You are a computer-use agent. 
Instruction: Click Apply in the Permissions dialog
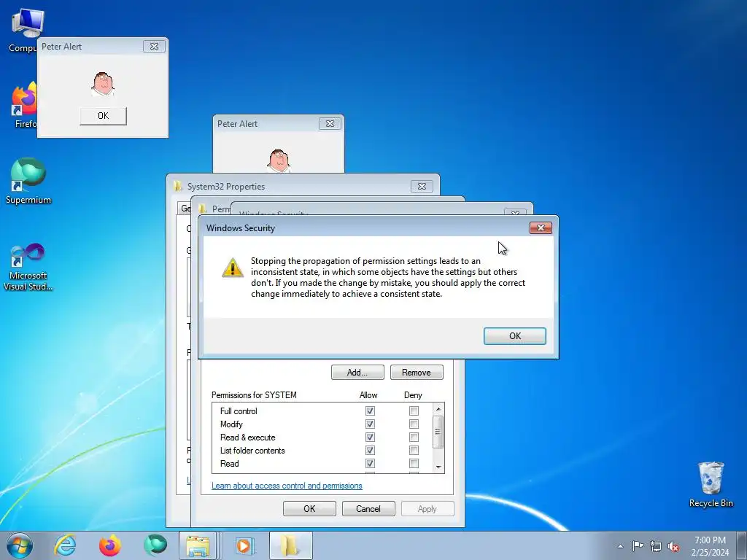427,508
